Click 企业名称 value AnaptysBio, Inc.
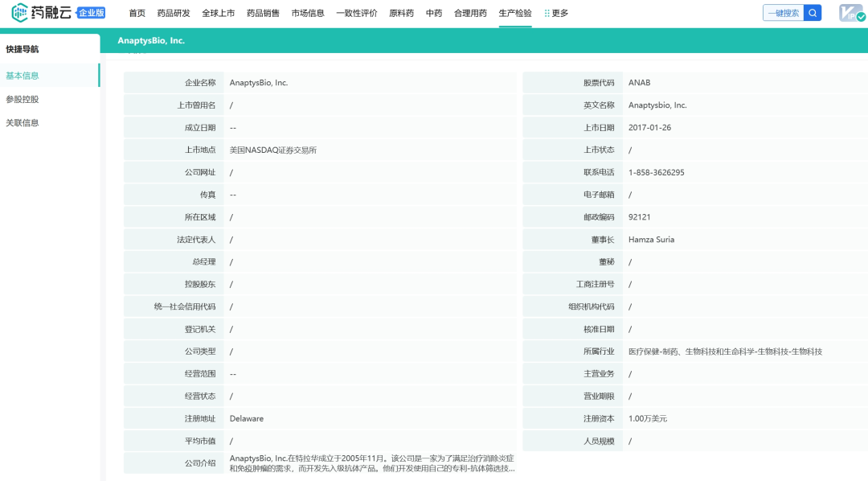The height and width of the screenshot is (481, 868). pyautogui.click(x=259, y=83)
